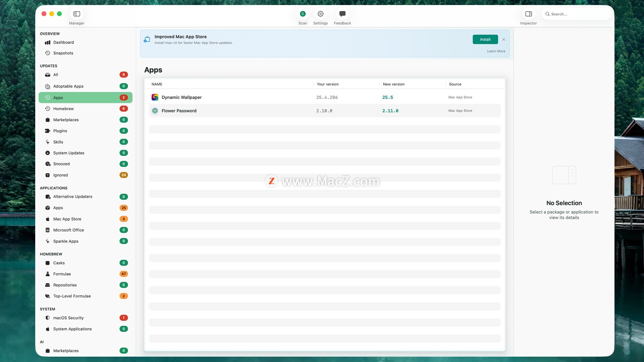This screenshot has width=644, height=362.
Task: Click new version 25.5
Action: click(x=388, y=97)
